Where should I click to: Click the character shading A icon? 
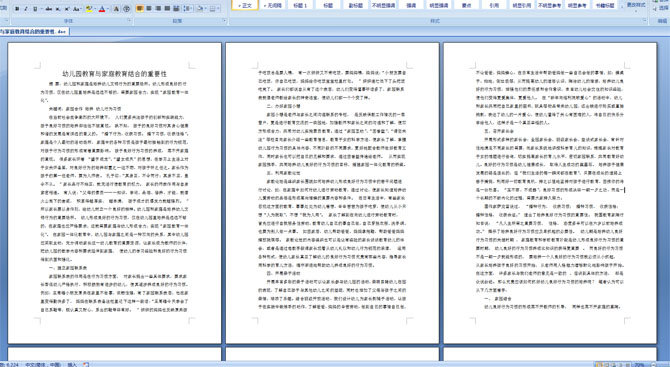116,9
